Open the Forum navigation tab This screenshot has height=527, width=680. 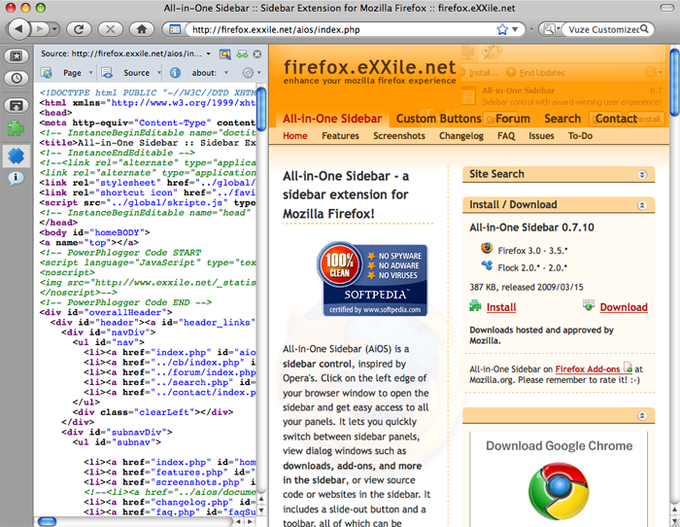513,118
